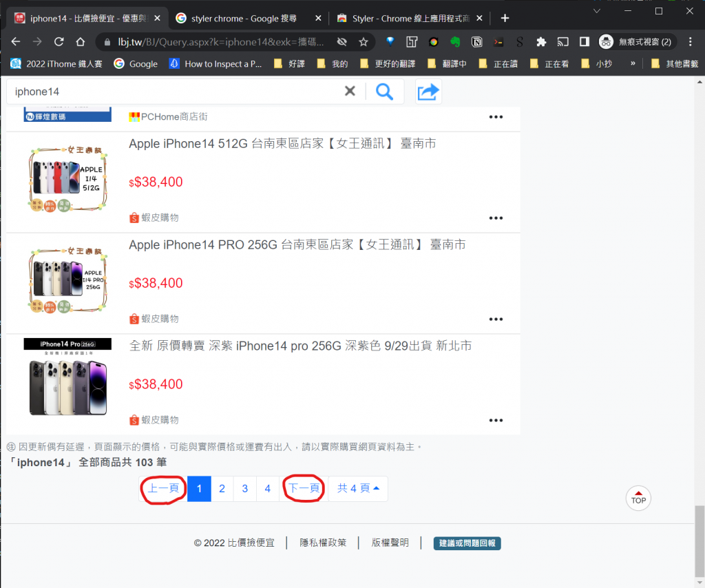
Task: Open more options for 深紫 iPhone14 pro listing
Action: click(x=496, y=420)
